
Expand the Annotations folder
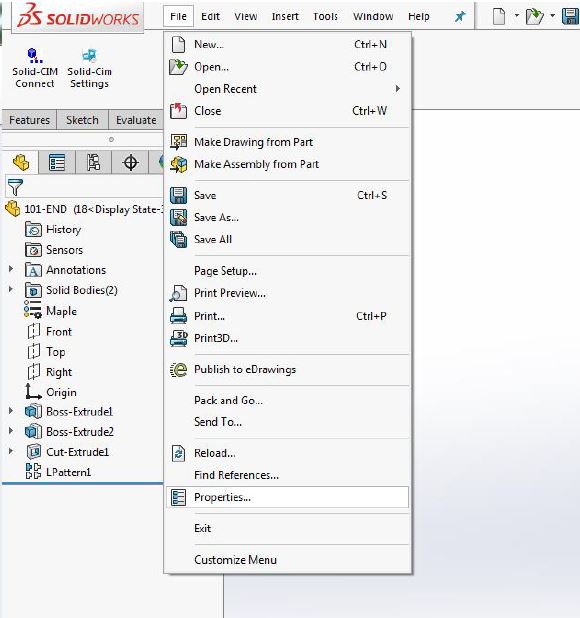click(11, 269)
